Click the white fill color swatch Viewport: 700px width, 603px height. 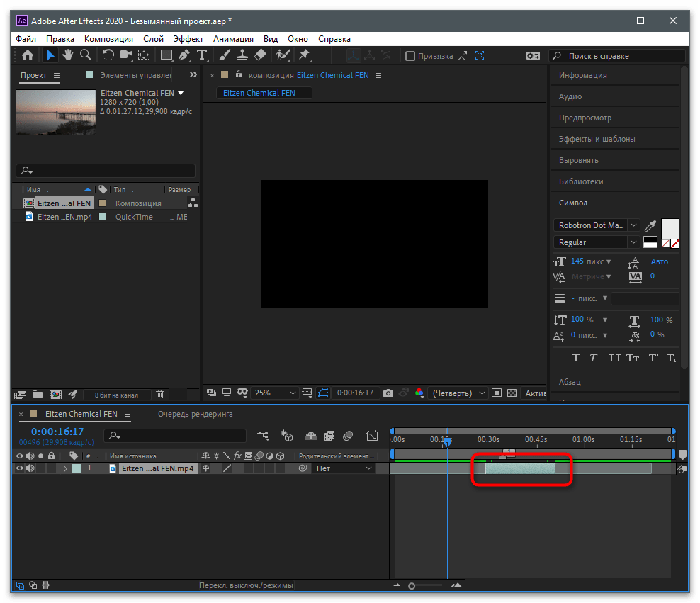[670, 228]
